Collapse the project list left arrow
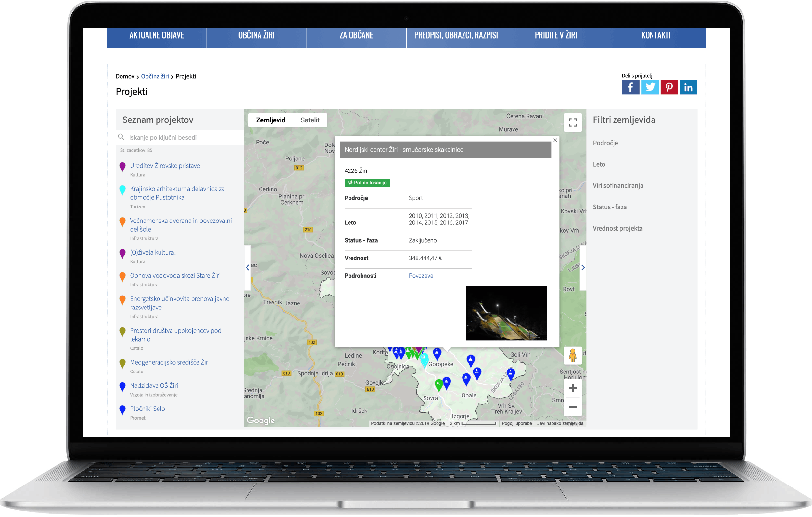812x517 pixels. coord(247,268)
